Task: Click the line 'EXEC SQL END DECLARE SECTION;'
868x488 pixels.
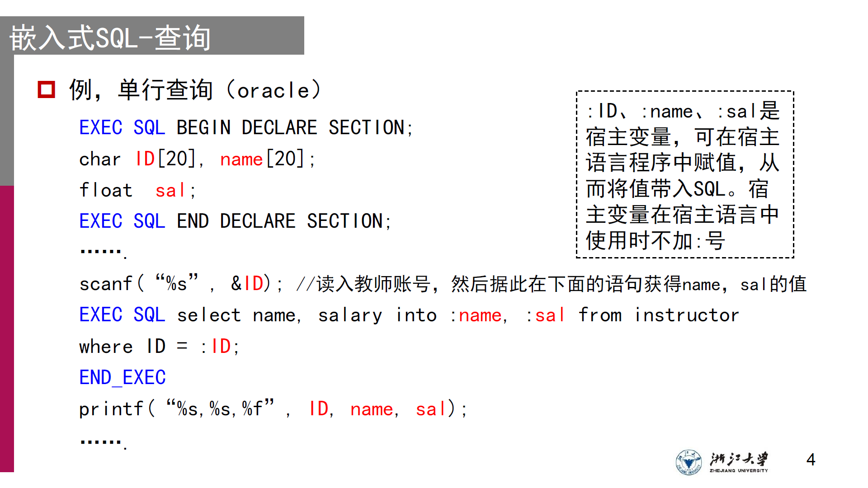Action: tap(235, 221)
